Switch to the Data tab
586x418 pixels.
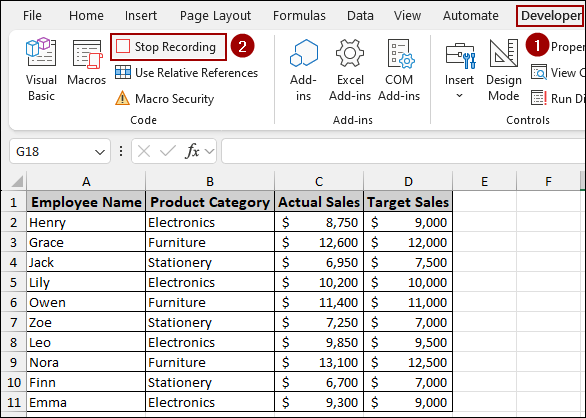click(360, 15)
